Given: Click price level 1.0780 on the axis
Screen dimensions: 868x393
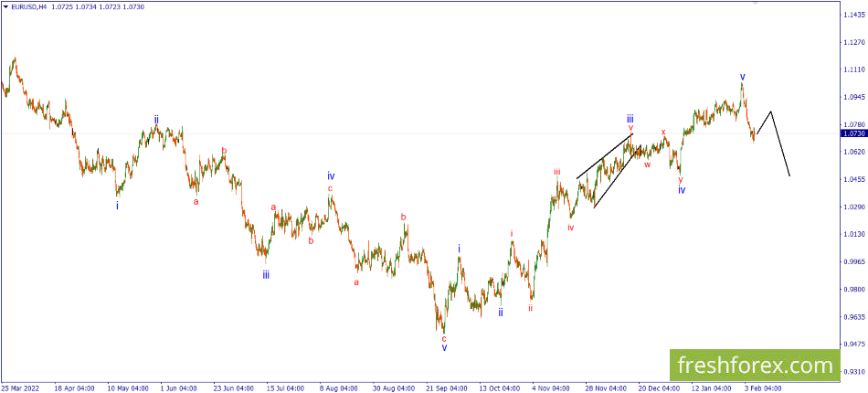Looking at the screenshot, I should click(853, 125).
